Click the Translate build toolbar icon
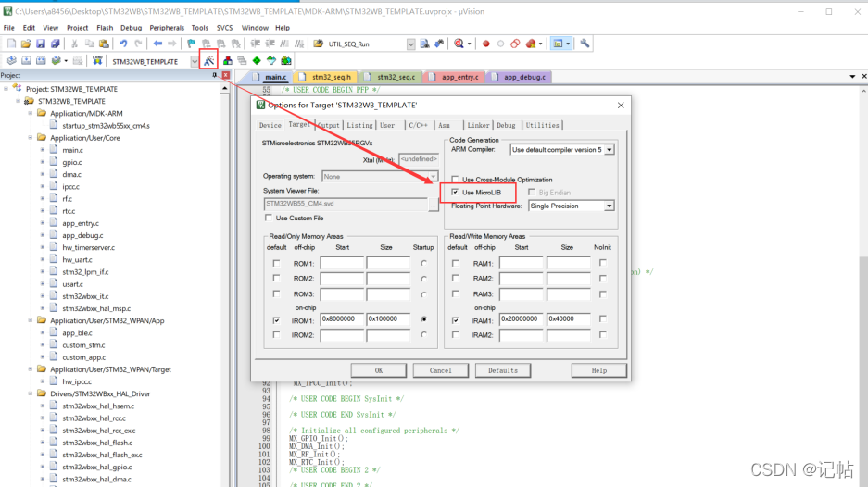 click(12, 61)
